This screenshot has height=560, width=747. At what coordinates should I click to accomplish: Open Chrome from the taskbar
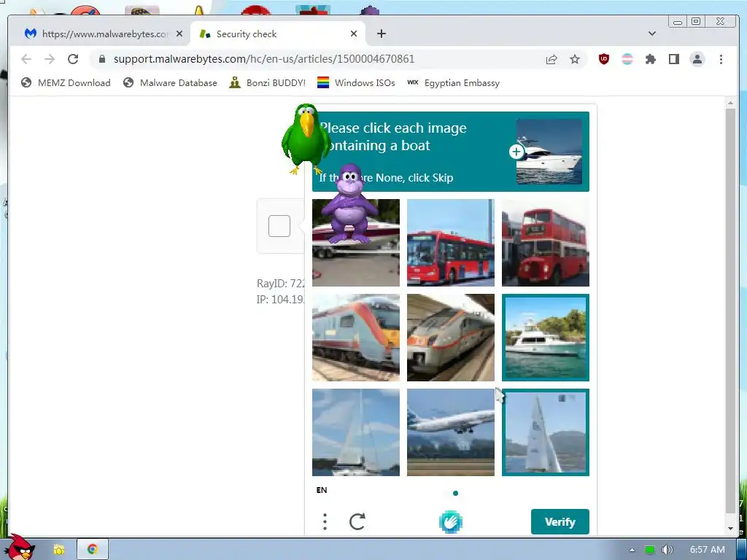click(93, 549)
